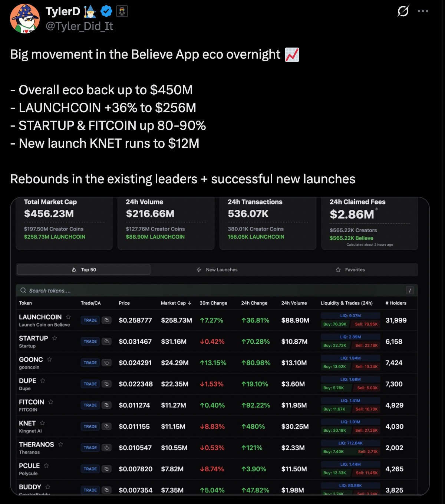This screenshot has height=504, width=445.
Task: Click TRADE button for THERANOS
Action: 90,448
